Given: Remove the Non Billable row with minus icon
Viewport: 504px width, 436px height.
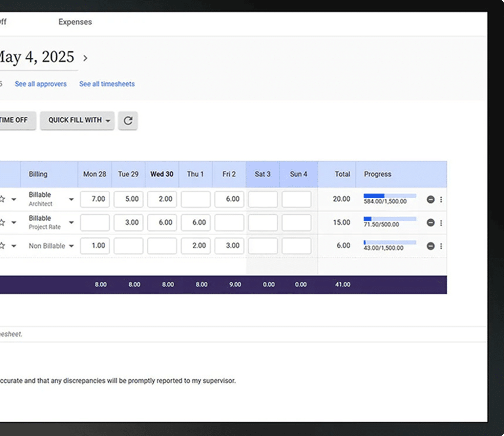Looking at the screenshot, I should click(x=430, y=246).
